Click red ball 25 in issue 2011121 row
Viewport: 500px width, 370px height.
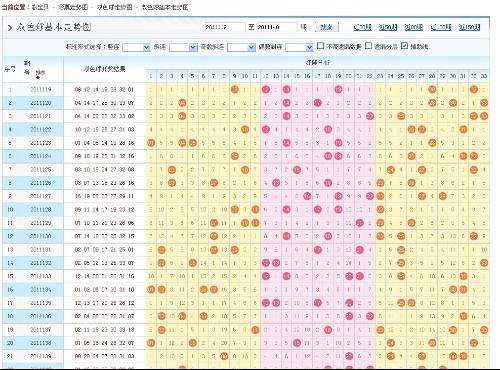[x=401, y=116]
